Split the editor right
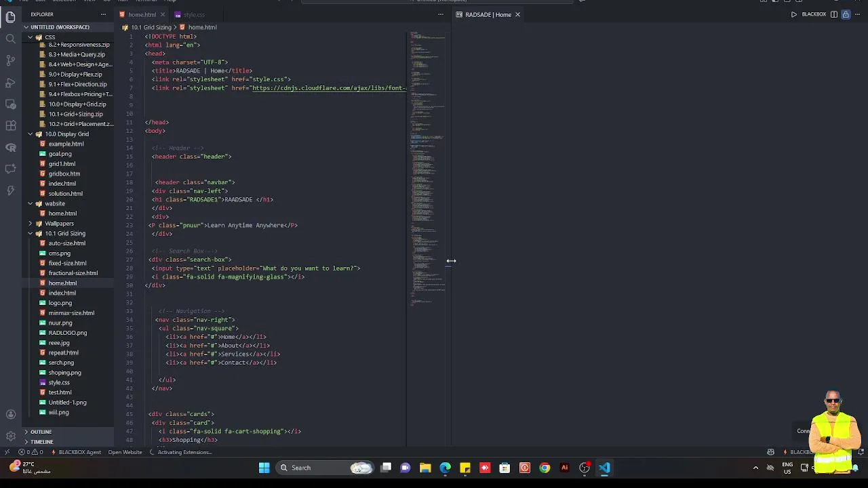Viewport: 868px width, 488px height. (834, 14)
